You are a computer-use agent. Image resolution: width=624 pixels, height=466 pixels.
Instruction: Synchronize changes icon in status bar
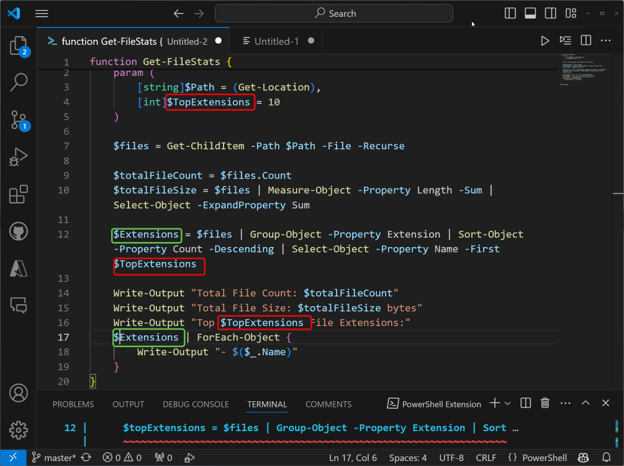[86, 458]
